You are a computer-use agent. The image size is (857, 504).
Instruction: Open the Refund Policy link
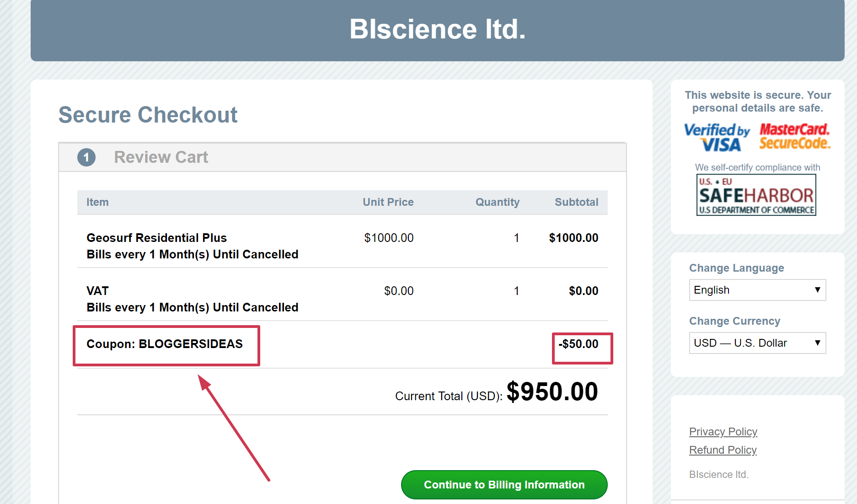[x=723, y=450]
